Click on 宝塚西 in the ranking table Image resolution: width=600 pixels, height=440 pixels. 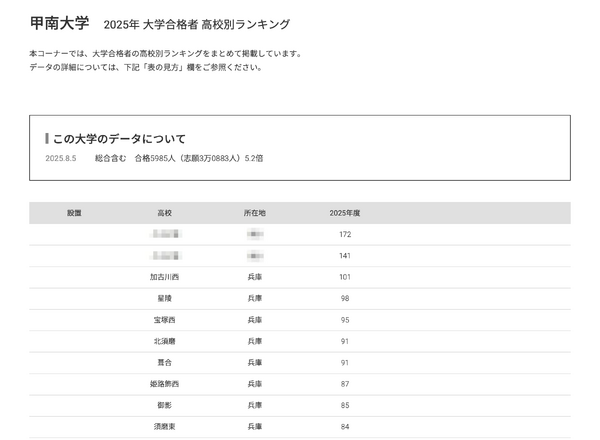(165, 320)
